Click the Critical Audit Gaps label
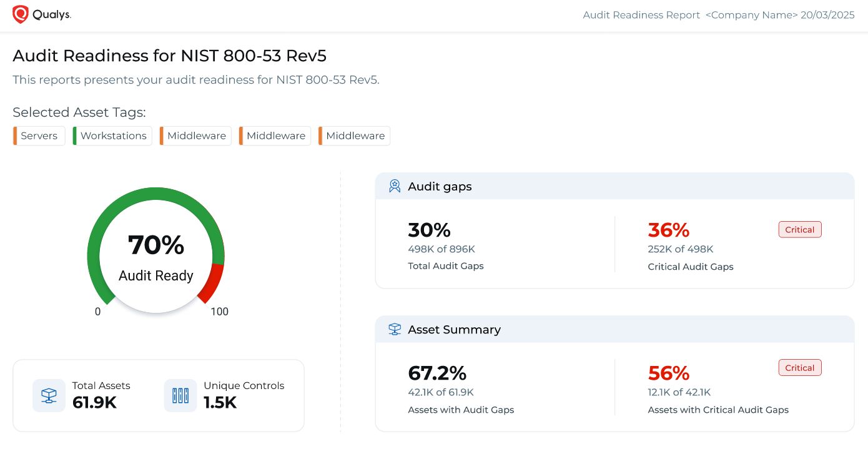This screenshot has height=469, width=868. pyautogui.click(x=691, y=267)
